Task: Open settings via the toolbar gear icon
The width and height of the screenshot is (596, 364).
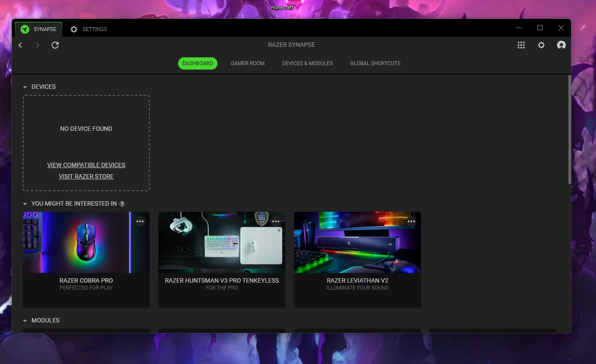Action: pos(541,45)
